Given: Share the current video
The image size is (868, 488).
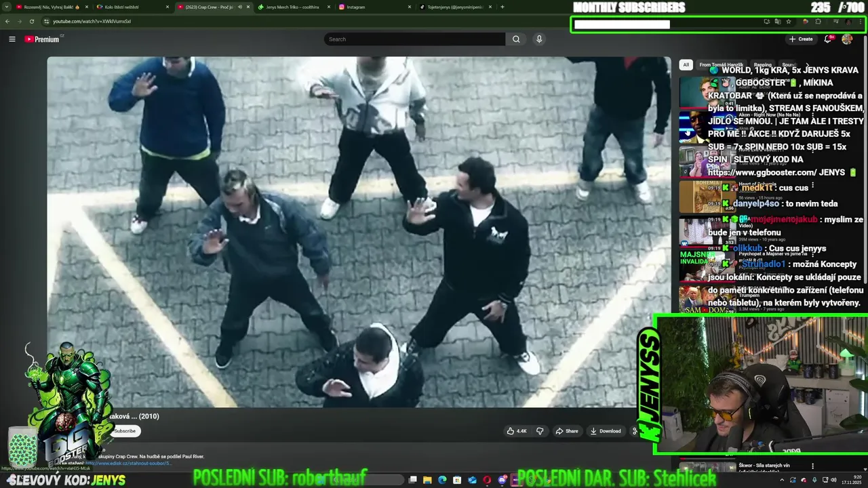Looking at the screenshot, I should point(567,431).
